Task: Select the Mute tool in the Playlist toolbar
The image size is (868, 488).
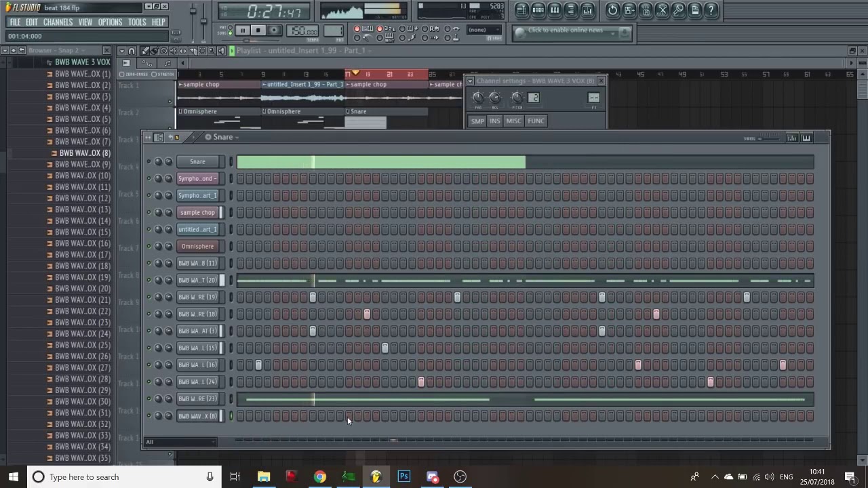Action: [173, 51]
